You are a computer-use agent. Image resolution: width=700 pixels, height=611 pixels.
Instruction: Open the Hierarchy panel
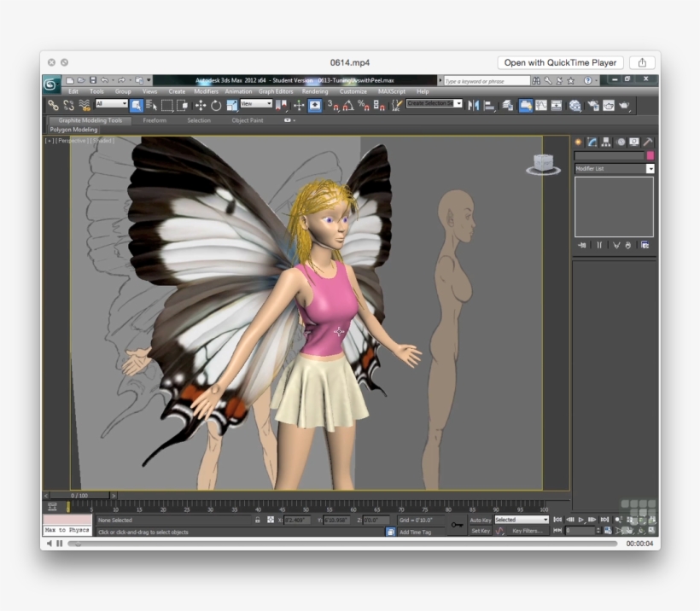coord(606,143)
